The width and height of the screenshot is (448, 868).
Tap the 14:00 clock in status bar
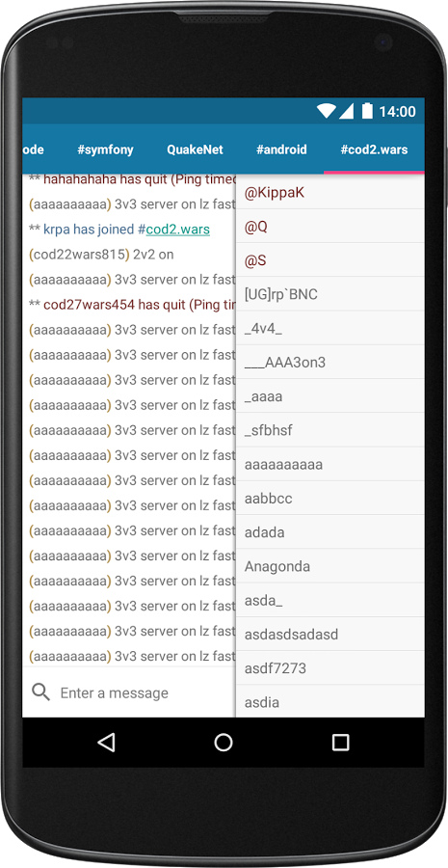tap(397, 111)
